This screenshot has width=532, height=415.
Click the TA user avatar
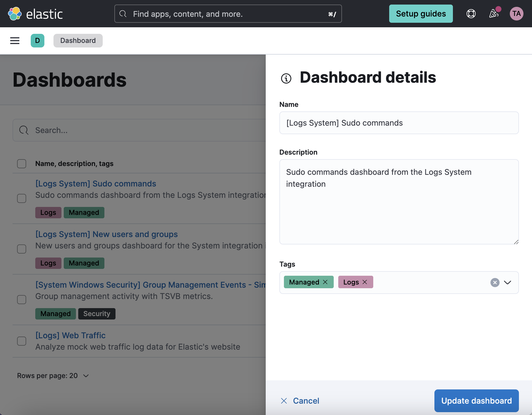pyautogui.click(x=517, y=13)
